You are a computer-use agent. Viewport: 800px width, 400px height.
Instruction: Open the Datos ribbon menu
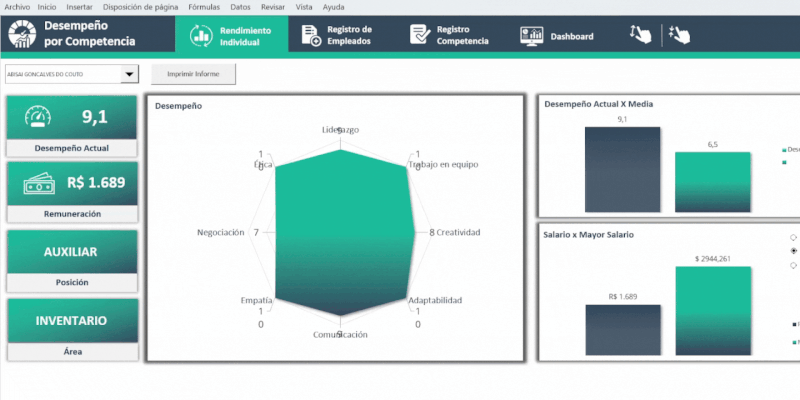pyautogui.click(x=240, y=6)
